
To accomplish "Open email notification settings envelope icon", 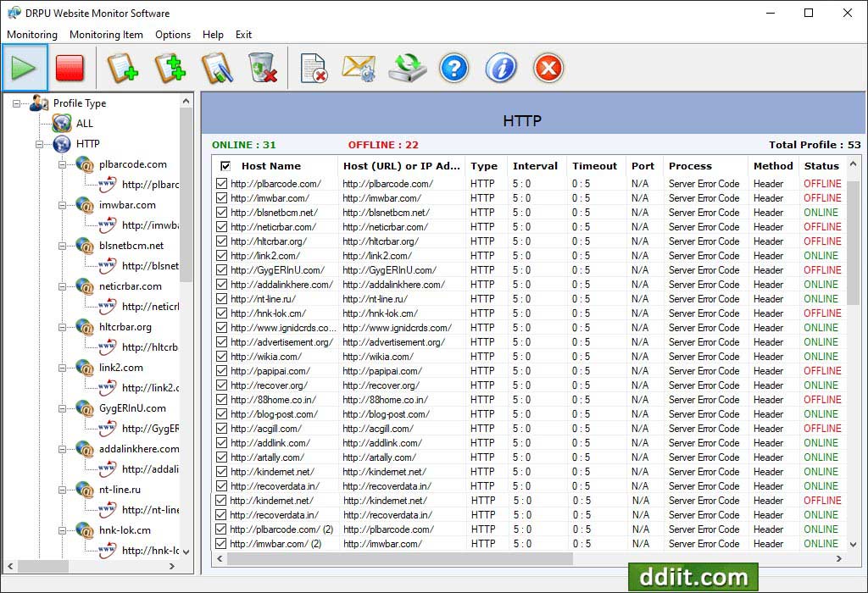I will click(359, 69).
